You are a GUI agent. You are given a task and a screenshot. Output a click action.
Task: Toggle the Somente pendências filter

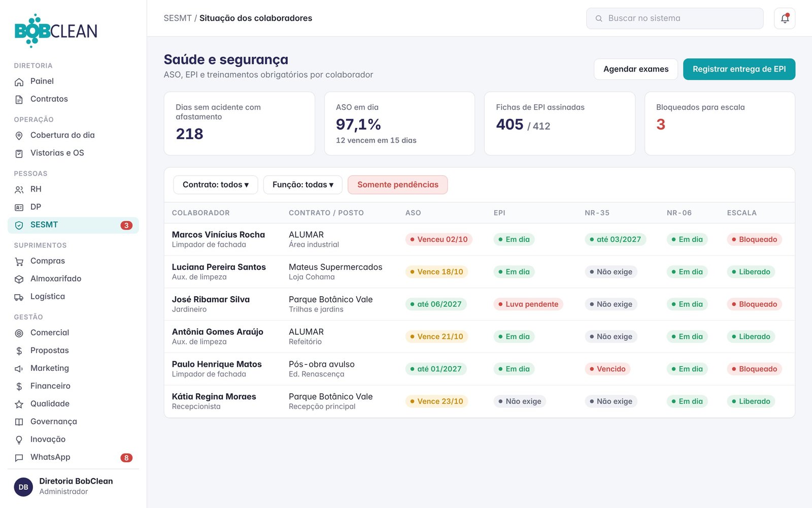[x=397, y=185]
